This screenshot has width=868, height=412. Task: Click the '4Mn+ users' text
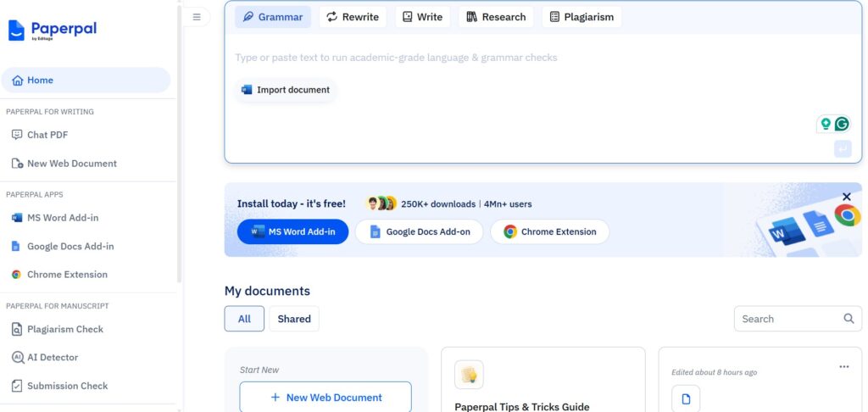click(508, 203)
